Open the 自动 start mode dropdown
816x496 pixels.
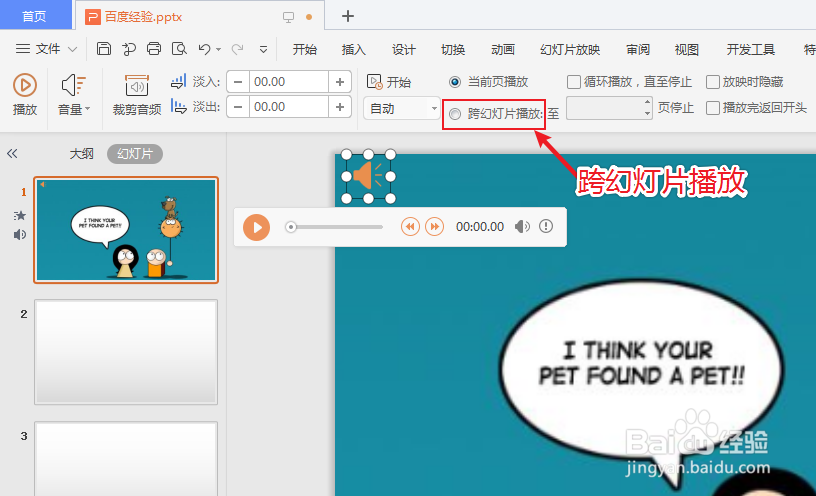[x=402, y=108]
